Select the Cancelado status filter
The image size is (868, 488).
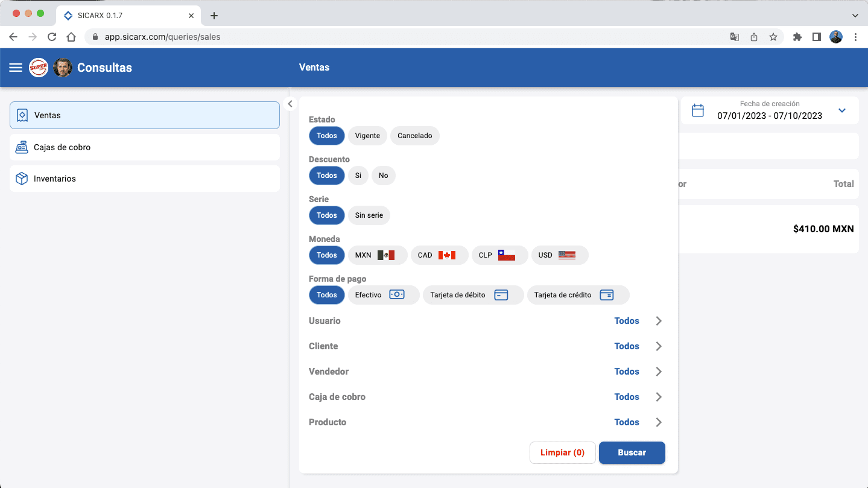click(414, 136)
